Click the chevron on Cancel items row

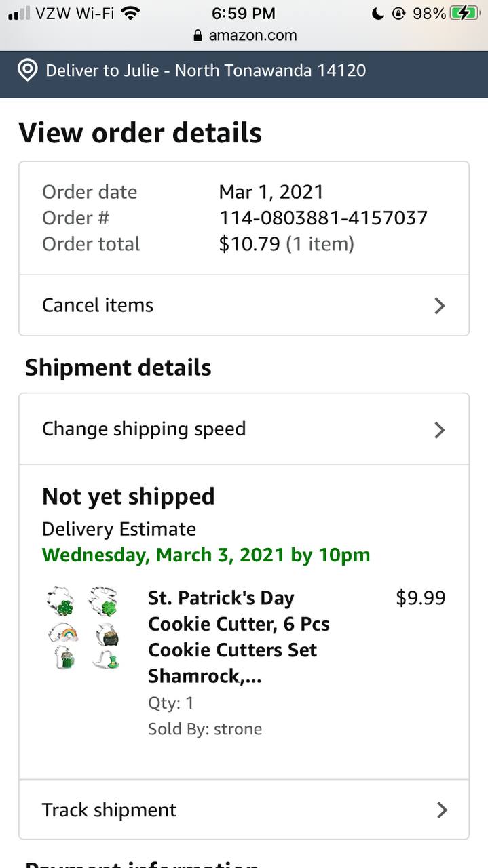[440, 306]
